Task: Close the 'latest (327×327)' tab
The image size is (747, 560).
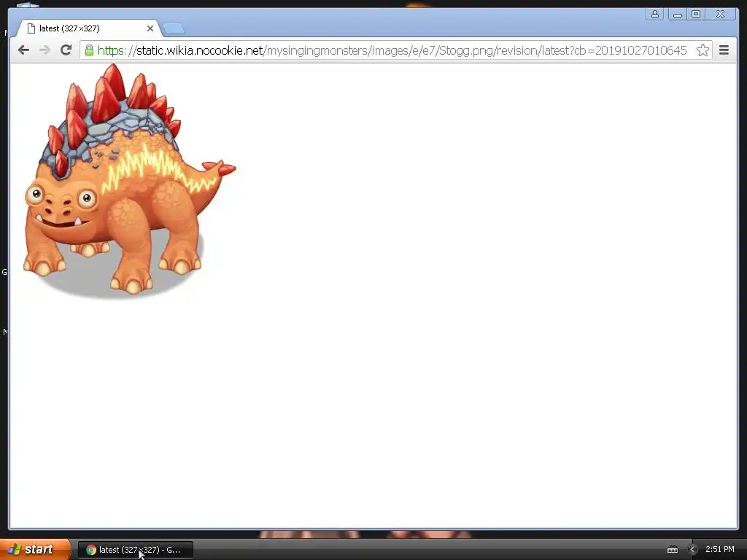Action: point(150,28)
